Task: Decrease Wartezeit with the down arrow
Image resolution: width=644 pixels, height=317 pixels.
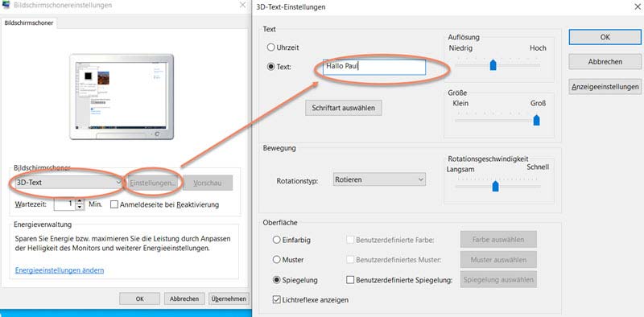Action: 80,208
